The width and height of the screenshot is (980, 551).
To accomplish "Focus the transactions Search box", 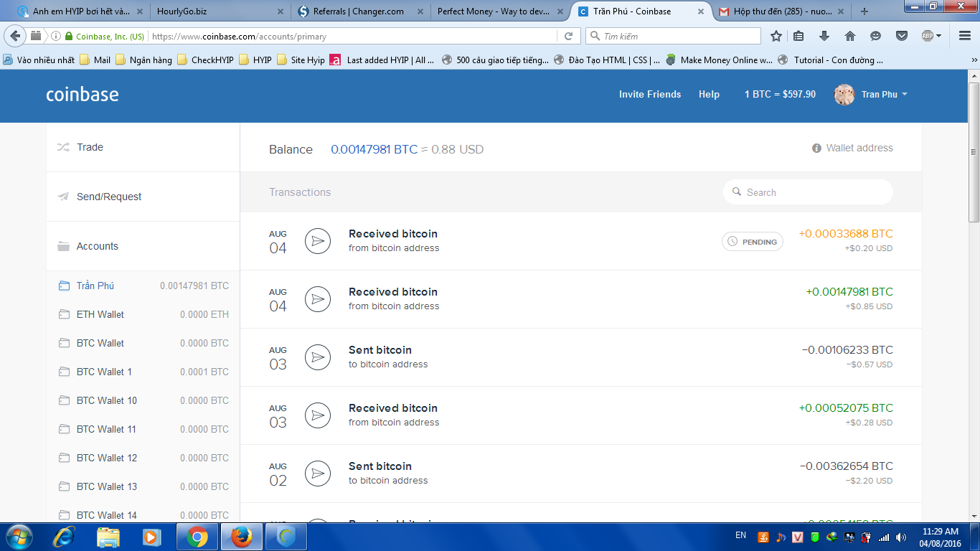I will pos(808,192).
